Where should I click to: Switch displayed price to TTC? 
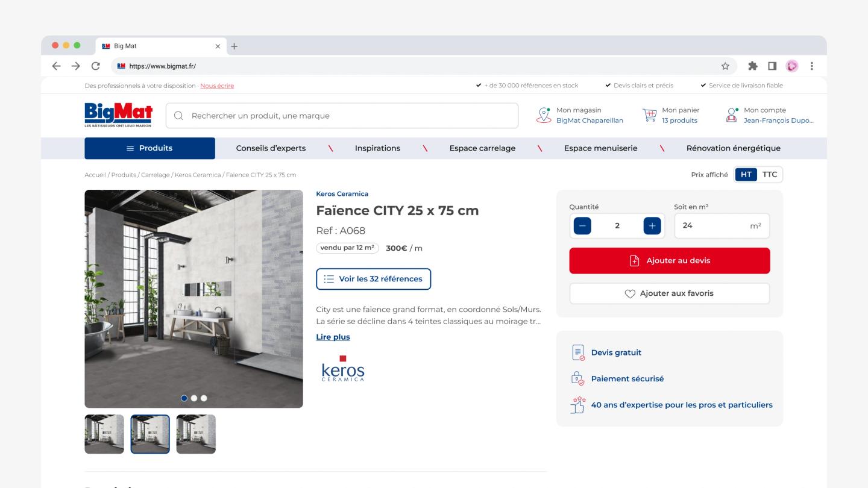point(770,175)
